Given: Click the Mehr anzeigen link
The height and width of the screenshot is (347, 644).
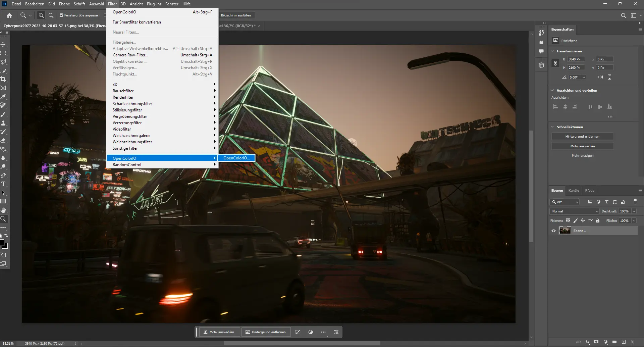Looking at the screenshot, I should 583,156.
